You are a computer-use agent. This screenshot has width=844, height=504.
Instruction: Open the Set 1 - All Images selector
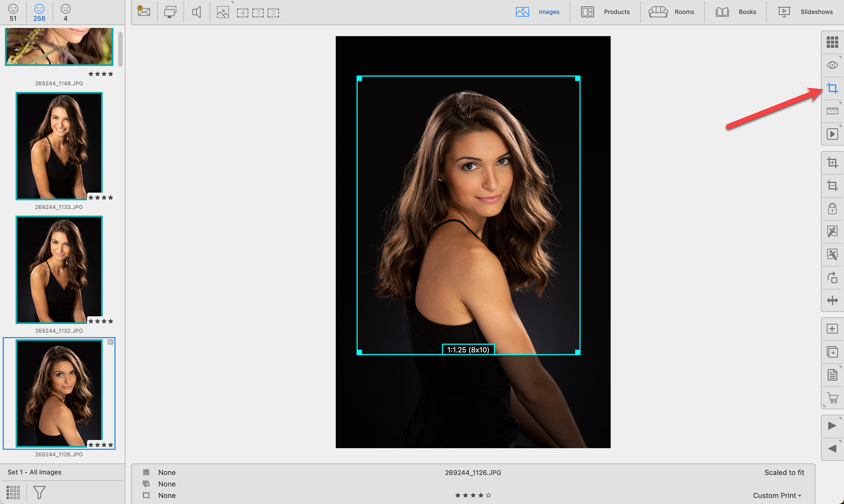click(x=34, y=472)
